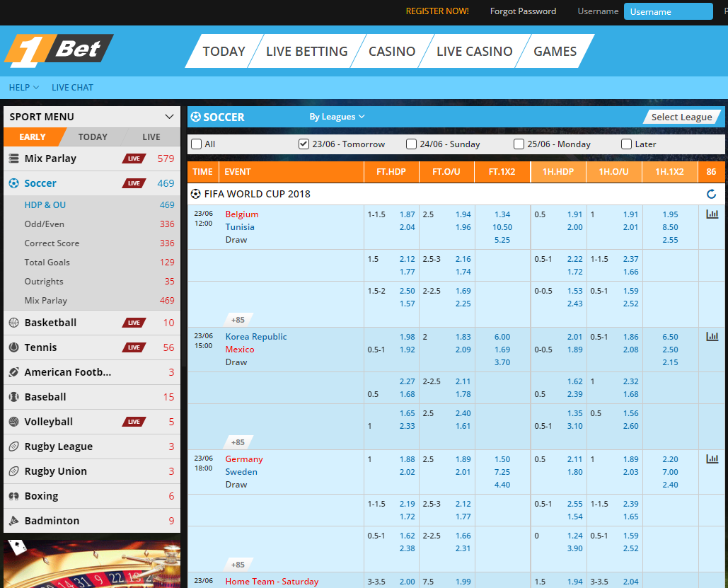Click the Forgot Password link
728x588 pixels.
[x=524, y=11]
